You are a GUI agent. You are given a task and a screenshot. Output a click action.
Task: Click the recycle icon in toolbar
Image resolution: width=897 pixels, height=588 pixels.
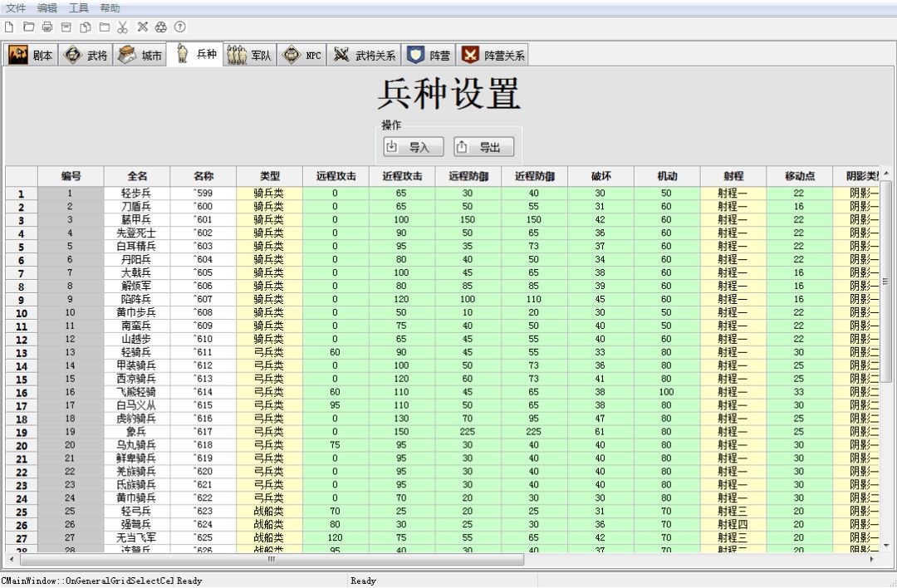coord(161,27)
